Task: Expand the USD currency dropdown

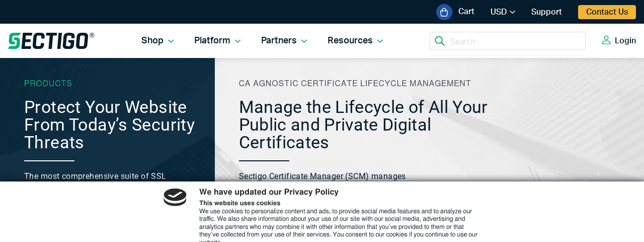Action: click(x=503, y=12)
